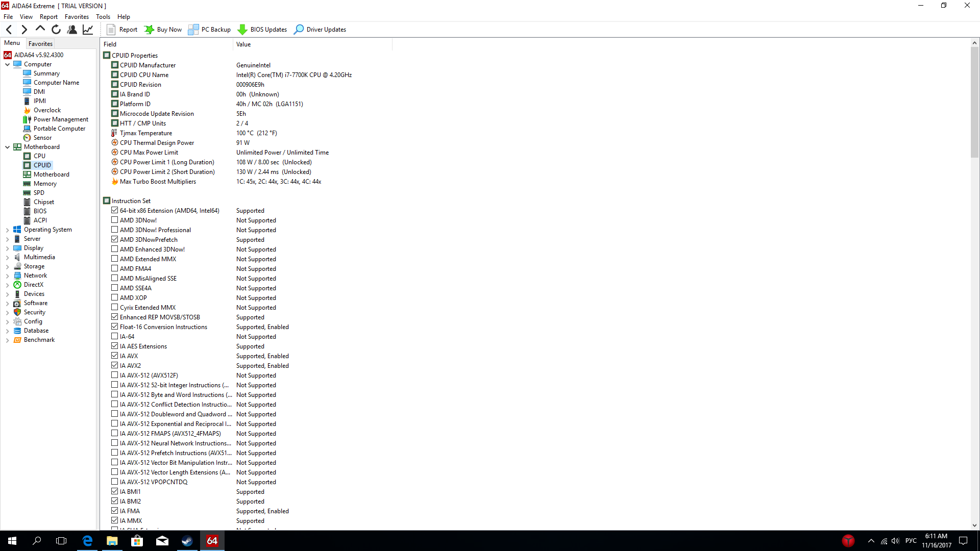Click the Driver Updates magnifier icon

(x=299, y=30)
